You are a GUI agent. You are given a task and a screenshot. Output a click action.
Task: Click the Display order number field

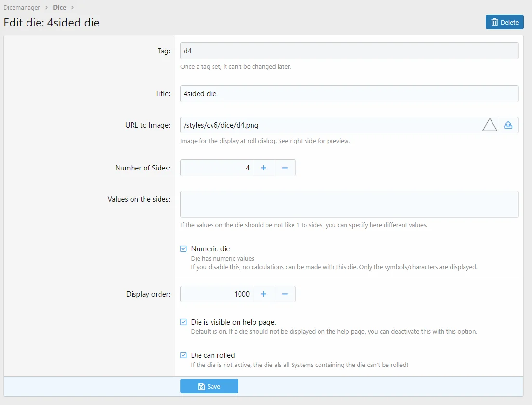click(216, 294)
